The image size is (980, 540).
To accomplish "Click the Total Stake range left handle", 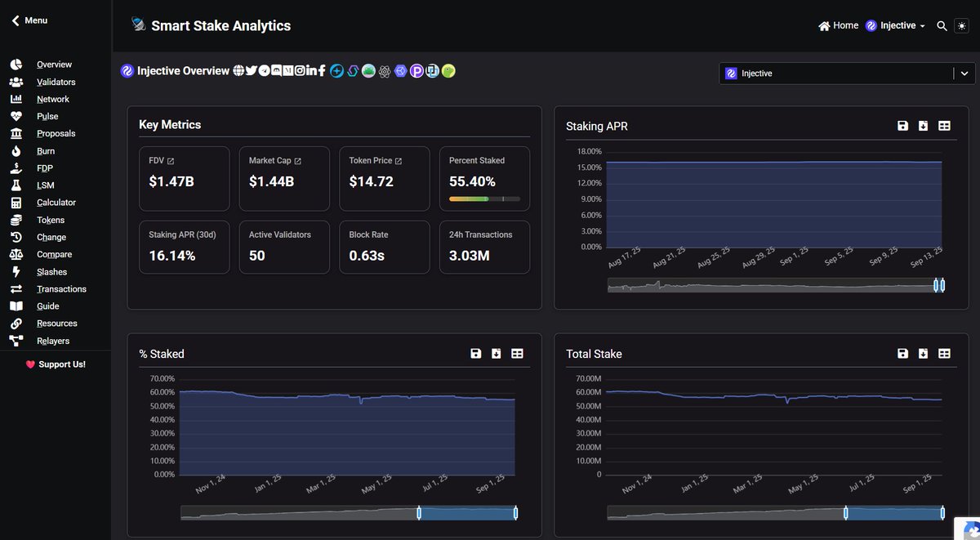I will [846, 513].
